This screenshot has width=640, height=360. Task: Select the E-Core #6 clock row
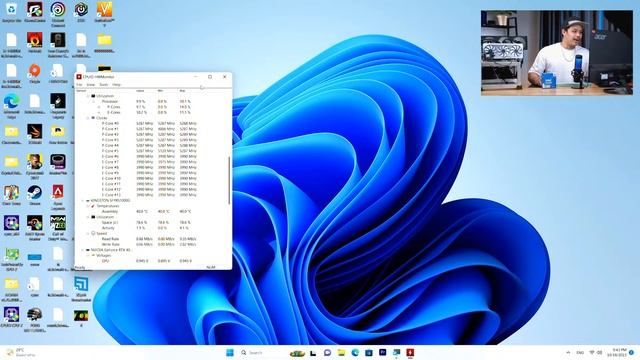click(149, 156)
